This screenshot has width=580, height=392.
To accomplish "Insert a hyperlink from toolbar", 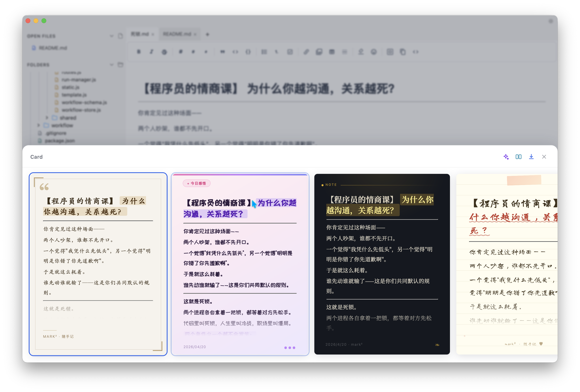I will [x=306, y=52].
